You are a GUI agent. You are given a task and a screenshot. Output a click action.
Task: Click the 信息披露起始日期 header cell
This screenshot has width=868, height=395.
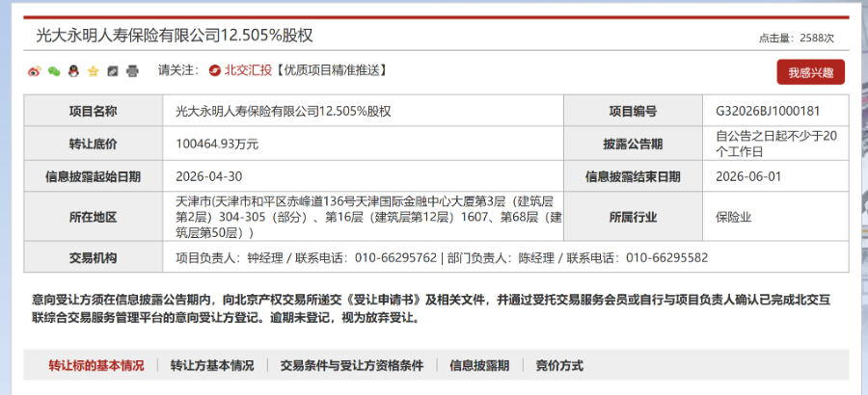click(93, 176)
